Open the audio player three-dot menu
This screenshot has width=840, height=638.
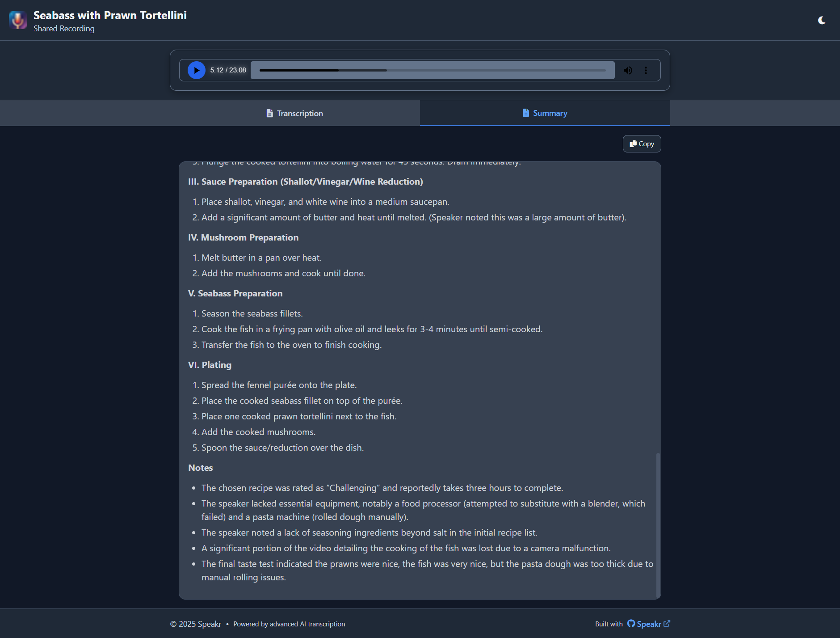[x=646, y=70]
